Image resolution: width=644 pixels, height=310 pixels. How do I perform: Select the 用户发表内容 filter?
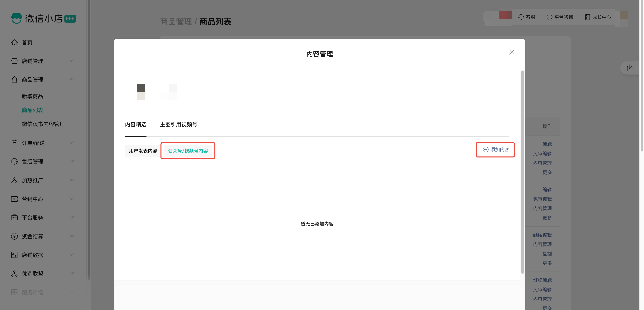(143, 151)
